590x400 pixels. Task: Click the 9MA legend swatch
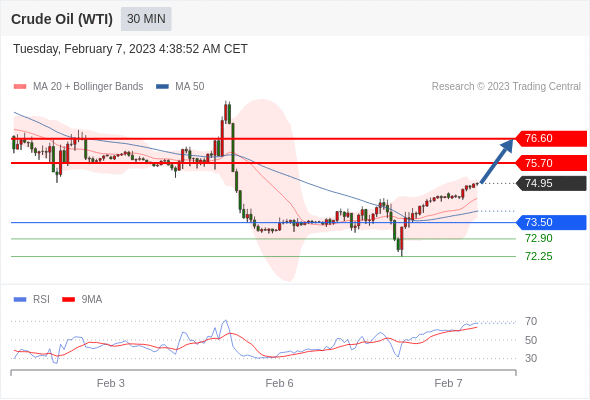[x=68, y=300]
